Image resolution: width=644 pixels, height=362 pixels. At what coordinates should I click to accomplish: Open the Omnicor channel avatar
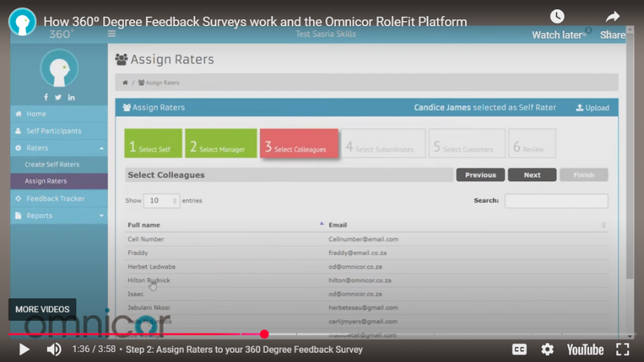[x=23, y=22]
